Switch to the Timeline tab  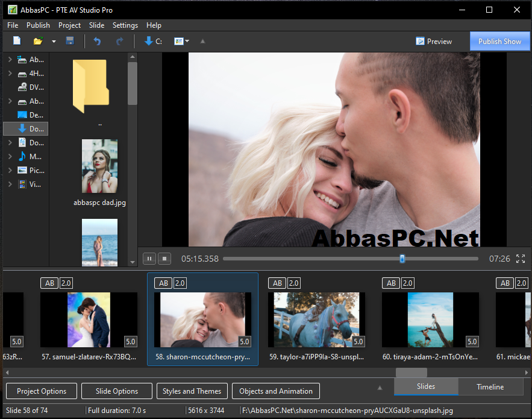pyautogui.click(x=490, y=386)
